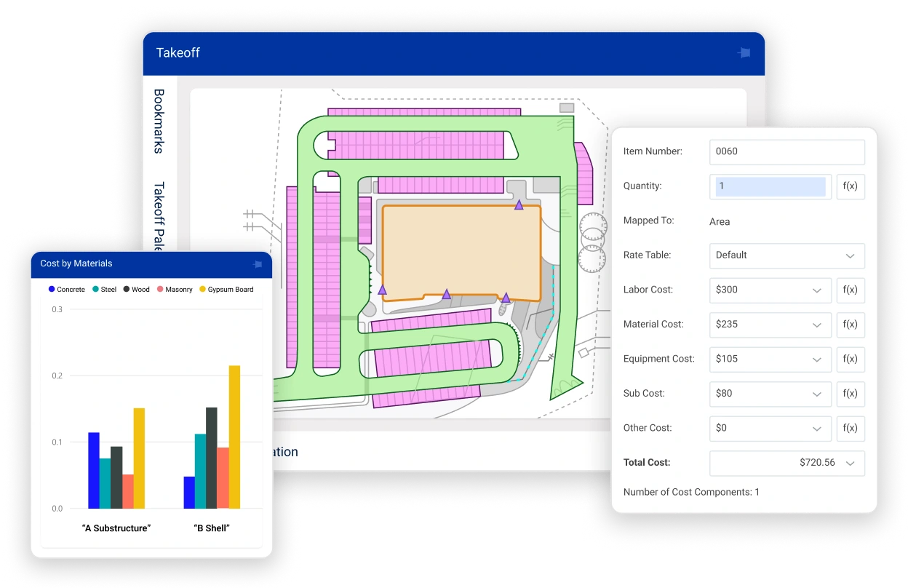Click the purple triangle marker on building's top edge
Image resolution: width=908 pixels, height=588 pixels.
pyautogui.click(x=519, y=205)
